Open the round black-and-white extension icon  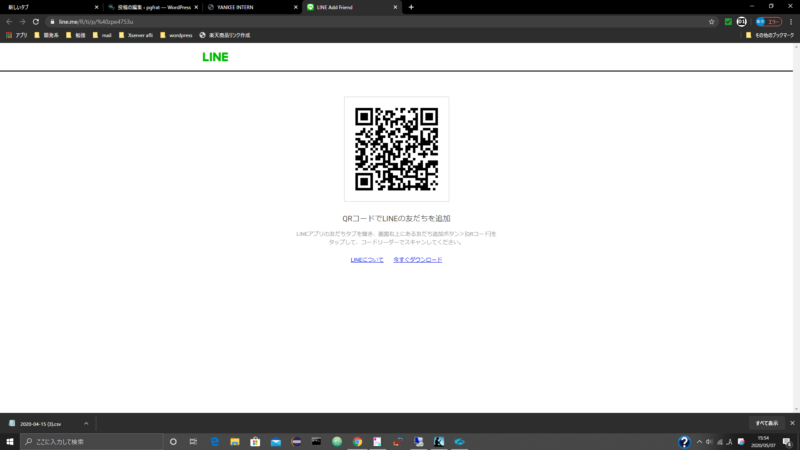point(742,22)
